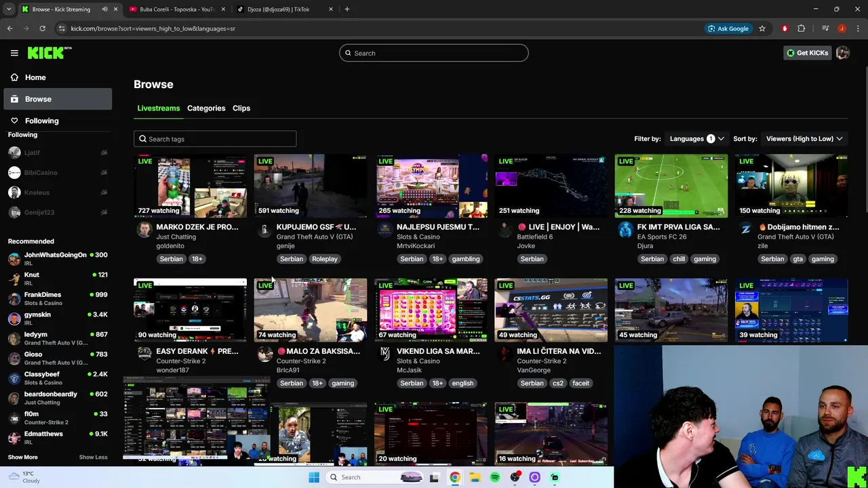Select Browse in the sidebar

[x=58, y=99]
